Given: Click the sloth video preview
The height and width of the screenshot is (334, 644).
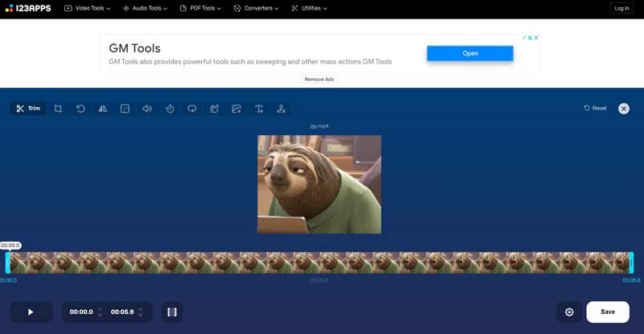Looking at the screenshot, I should 319,184.
